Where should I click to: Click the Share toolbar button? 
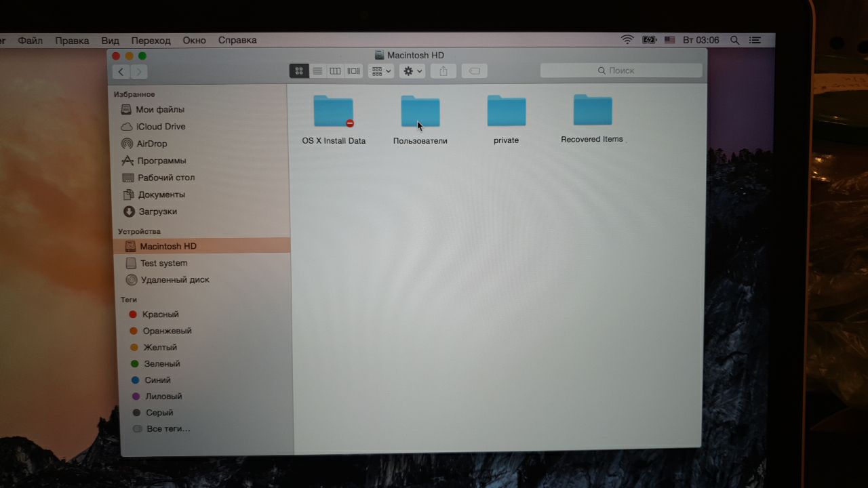coord(443,70)
